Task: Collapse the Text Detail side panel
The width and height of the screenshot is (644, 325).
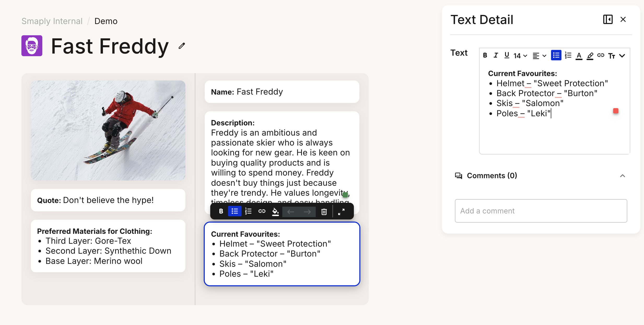Action: (608, 19)
